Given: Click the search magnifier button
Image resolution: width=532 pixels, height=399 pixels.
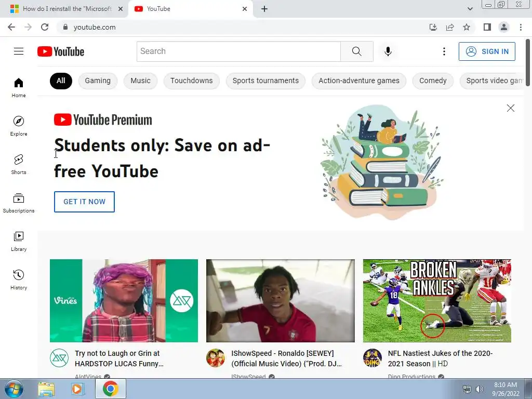Looking at the screenshot, I should tap(356, 51).
